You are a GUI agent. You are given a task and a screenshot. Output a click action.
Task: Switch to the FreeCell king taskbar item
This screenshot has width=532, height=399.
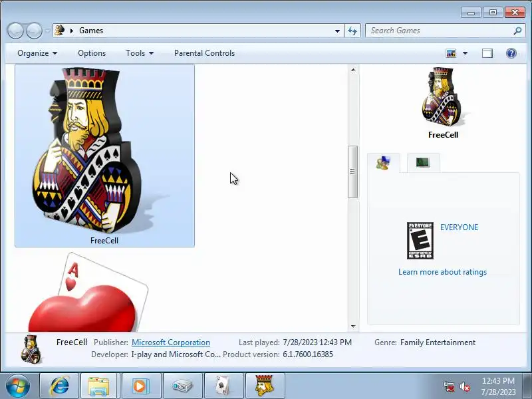(264, 386)
